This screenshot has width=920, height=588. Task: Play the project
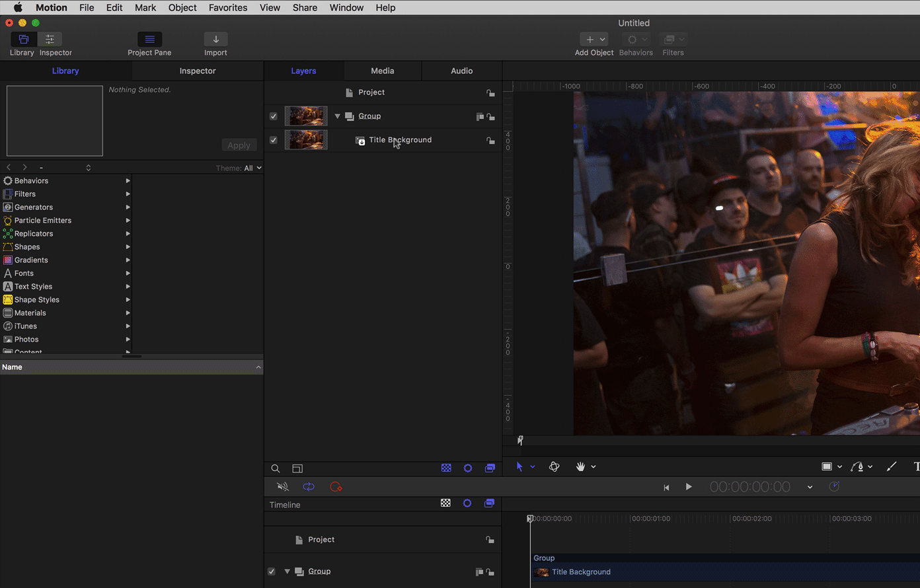[x=689, y=487]
